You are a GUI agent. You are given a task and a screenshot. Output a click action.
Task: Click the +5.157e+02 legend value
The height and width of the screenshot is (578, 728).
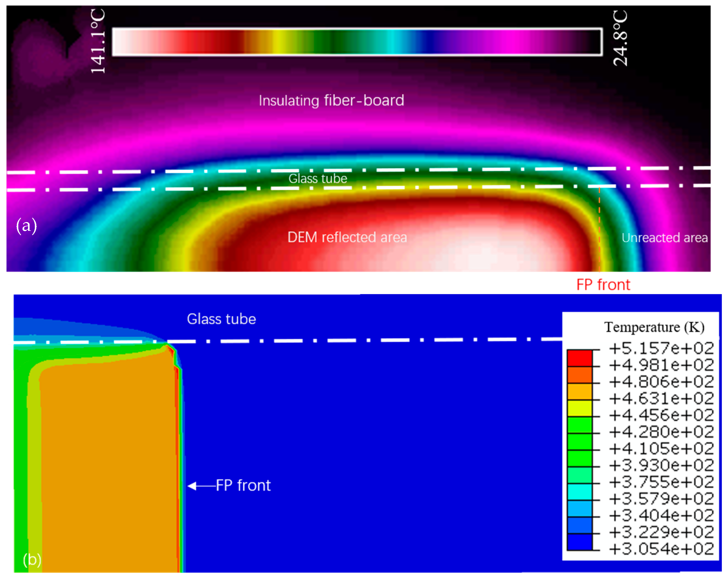point(661,348)
